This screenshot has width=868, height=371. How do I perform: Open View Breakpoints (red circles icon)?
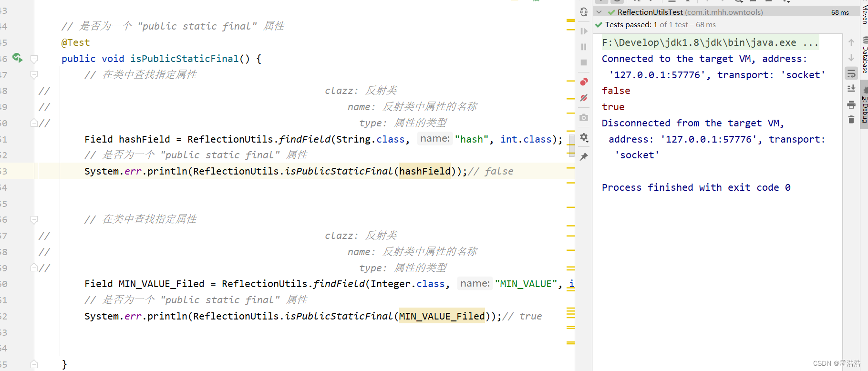pyautogui.click(x=584, y=82)
